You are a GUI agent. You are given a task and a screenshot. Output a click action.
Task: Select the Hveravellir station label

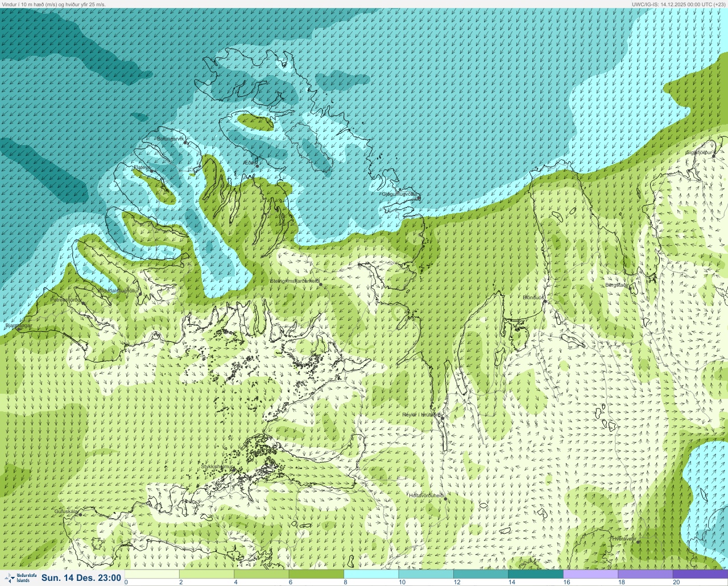[624, 538]
